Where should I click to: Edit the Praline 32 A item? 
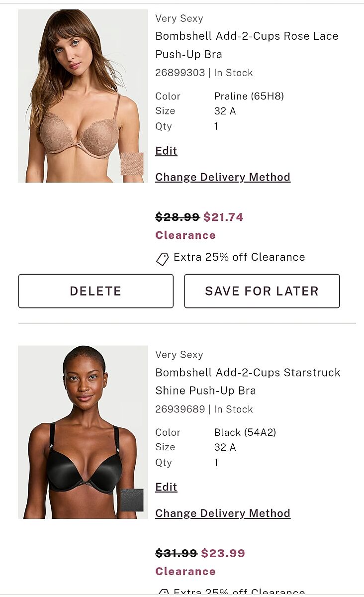[x=166, y=151]
